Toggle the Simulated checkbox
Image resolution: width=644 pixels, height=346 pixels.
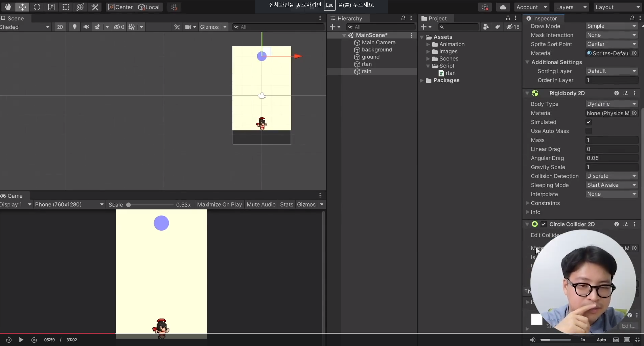coord(589,122)
